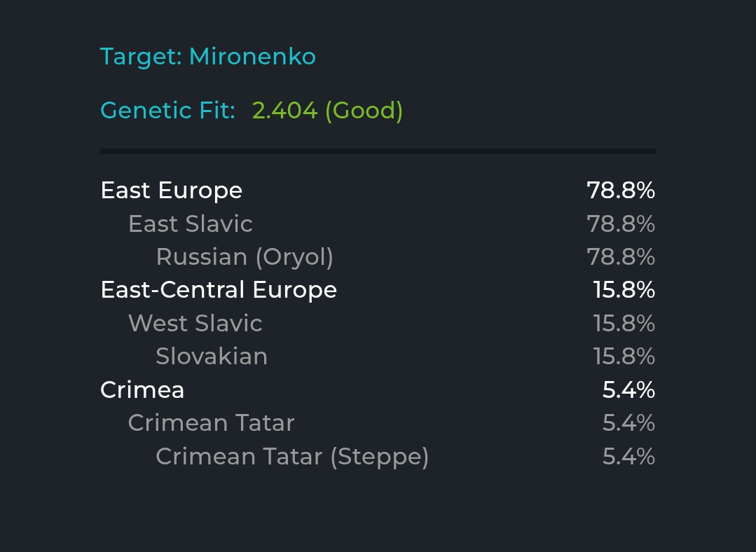Click the 15.8% beside Slovakian
The image size is (756, 552).
624,357
